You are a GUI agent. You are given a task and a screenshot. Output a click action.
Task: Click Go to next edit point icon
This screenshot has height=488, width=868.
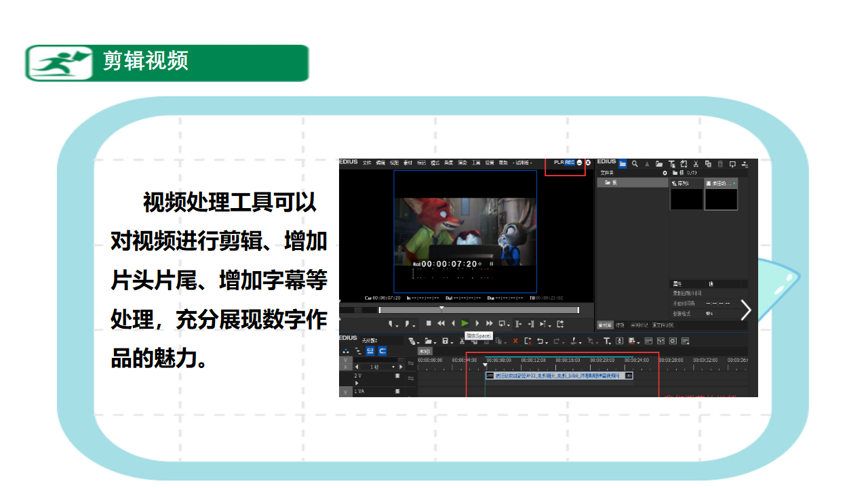pyautogui.click(x=531, y=324)
